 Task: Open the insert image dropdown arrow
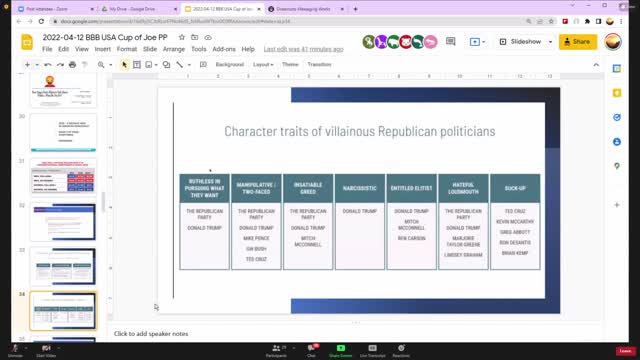(156, 65)
